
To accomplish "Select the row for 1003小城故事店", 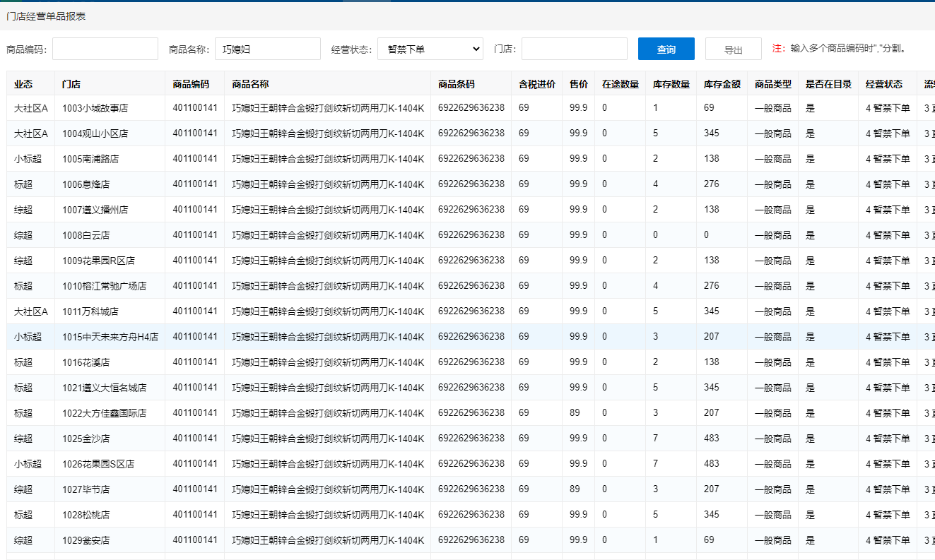I will click(95, 108).
